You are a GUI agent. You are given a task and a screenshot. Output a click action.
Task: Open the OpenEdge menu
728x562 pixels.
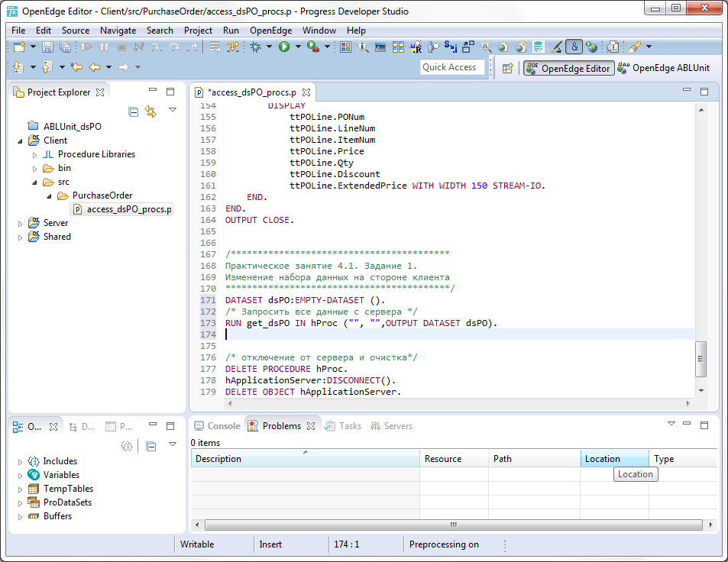tap(270, 31)
